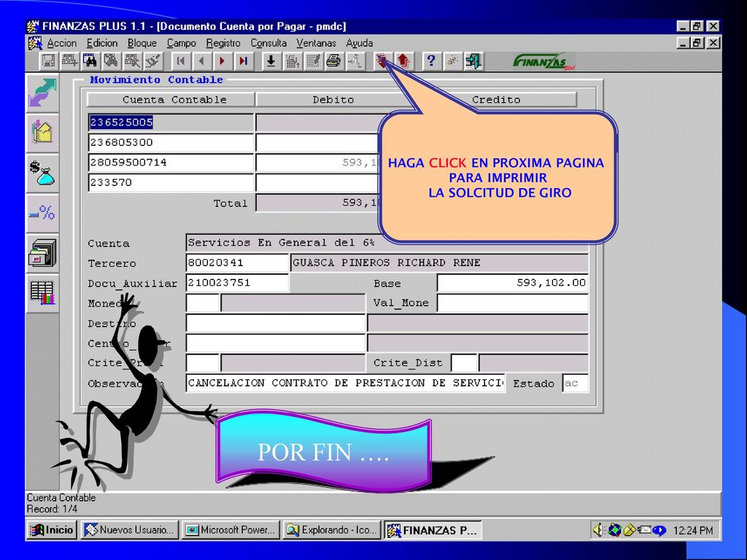
Task: Click the speaker volume tray icon
Action: pos(597,529)
